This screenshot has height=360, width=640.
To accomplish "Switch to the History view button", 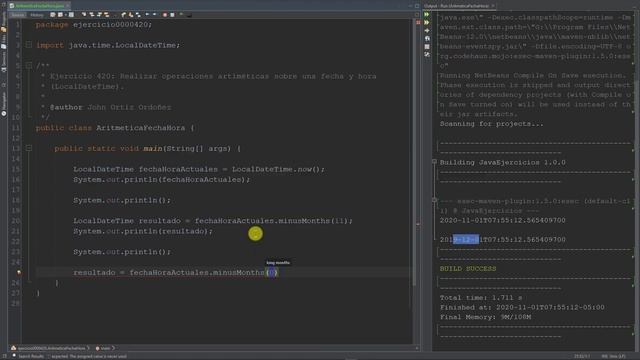I will [x=37, y=15].
